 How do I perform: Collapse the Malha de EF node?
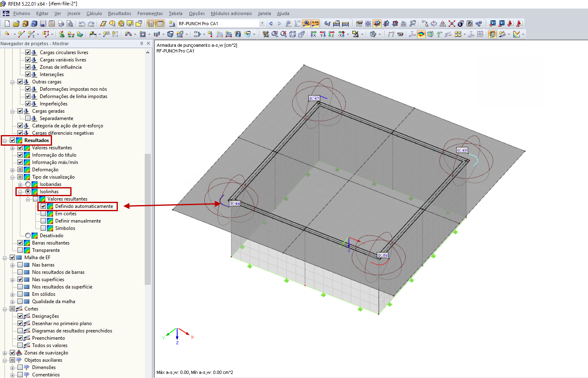(5, 258)
